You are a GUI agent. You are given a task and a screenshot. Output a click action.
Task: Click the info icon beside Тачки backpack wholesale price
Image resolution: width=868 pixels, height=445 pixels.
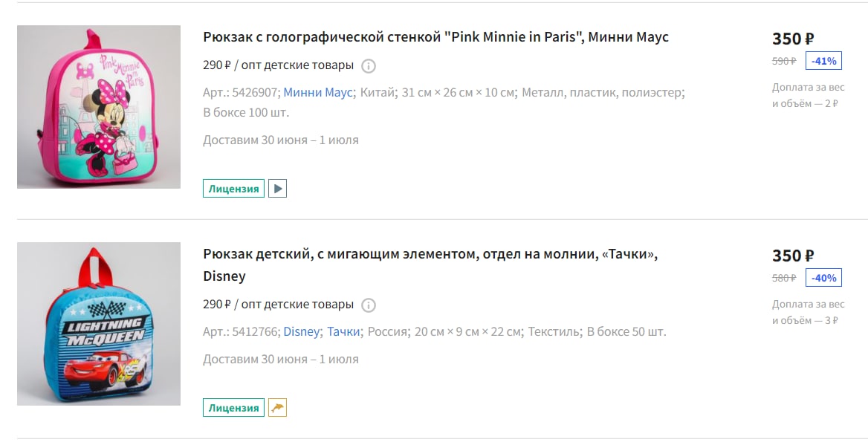click(x=368, y=305)
